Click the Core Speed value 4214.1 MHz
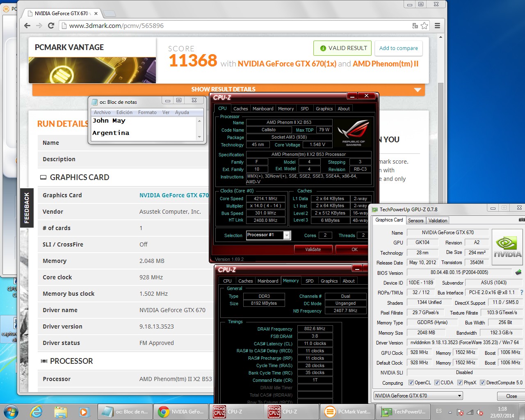The height and width of the screenshot is (420, 525). (x=265, y=199)
